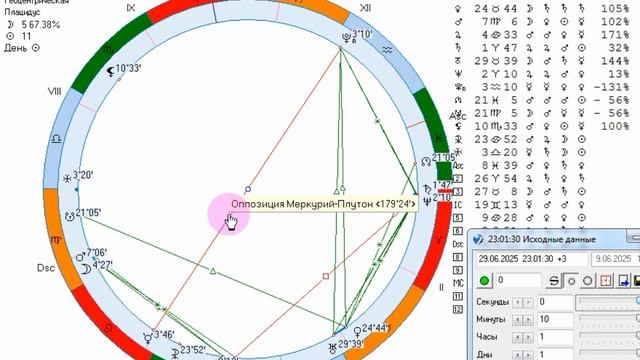Screen dimensions: 640x360
Task: Decrease Секунды with left arrow
Action: click(517, 302)
